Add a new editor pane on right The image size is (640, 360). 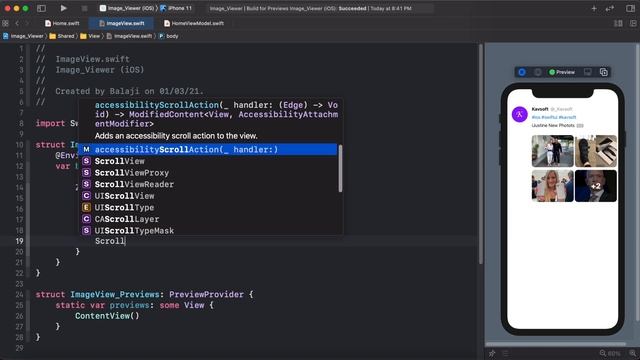[633, 23]
